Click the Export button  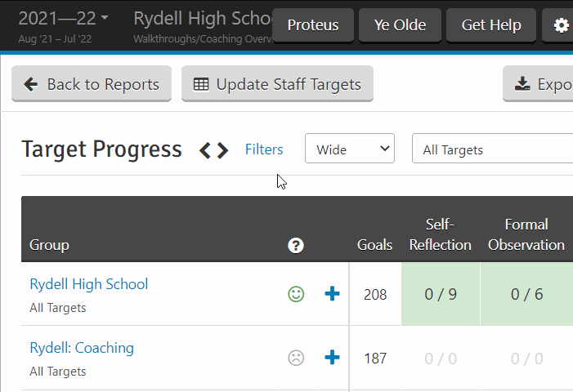(538, 84)
